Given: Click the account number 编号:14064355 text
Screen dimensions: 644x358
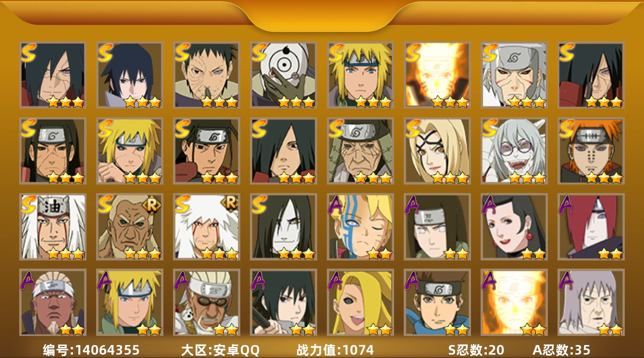Looking at the screenshot, I should coord(91,350).
